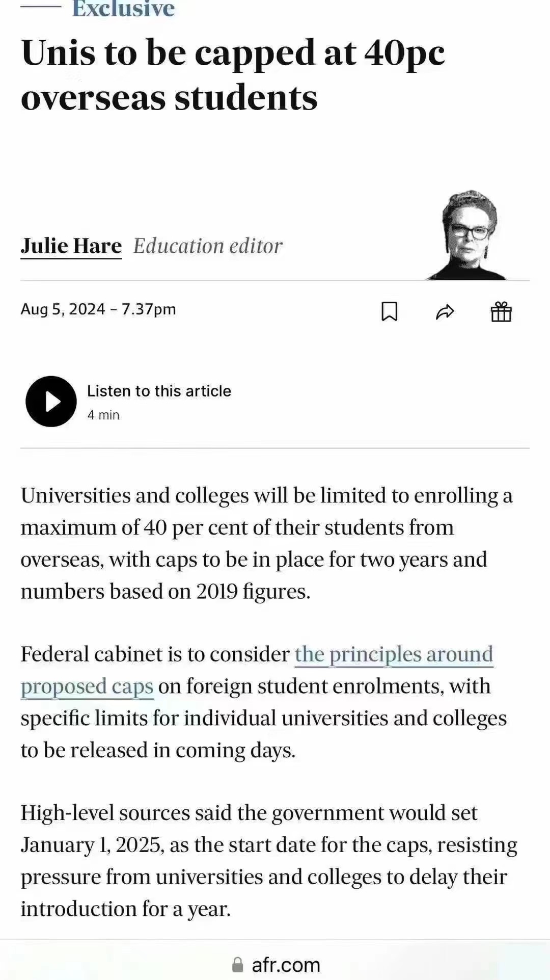Tap the lock icon beside afr.com

[238, 965]
